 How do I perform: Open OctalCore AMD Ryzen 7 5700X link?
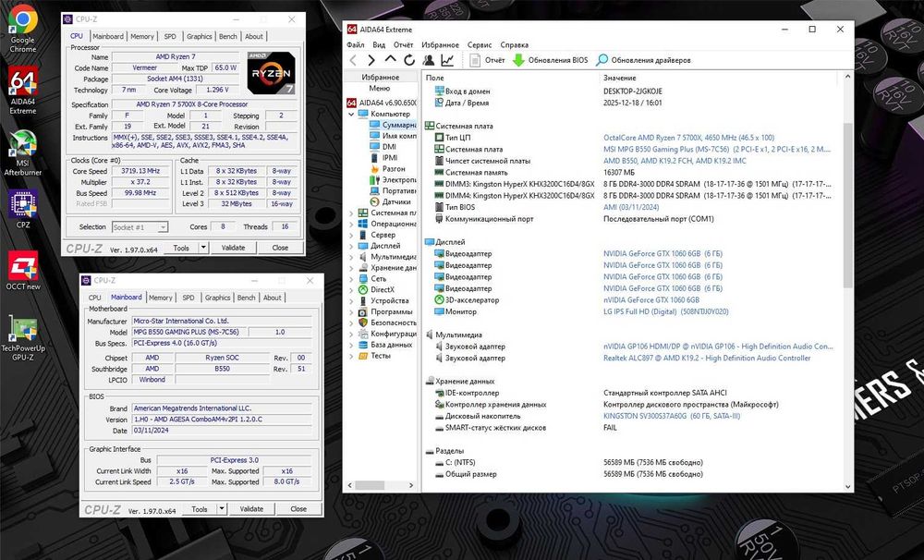click(688, 138)
